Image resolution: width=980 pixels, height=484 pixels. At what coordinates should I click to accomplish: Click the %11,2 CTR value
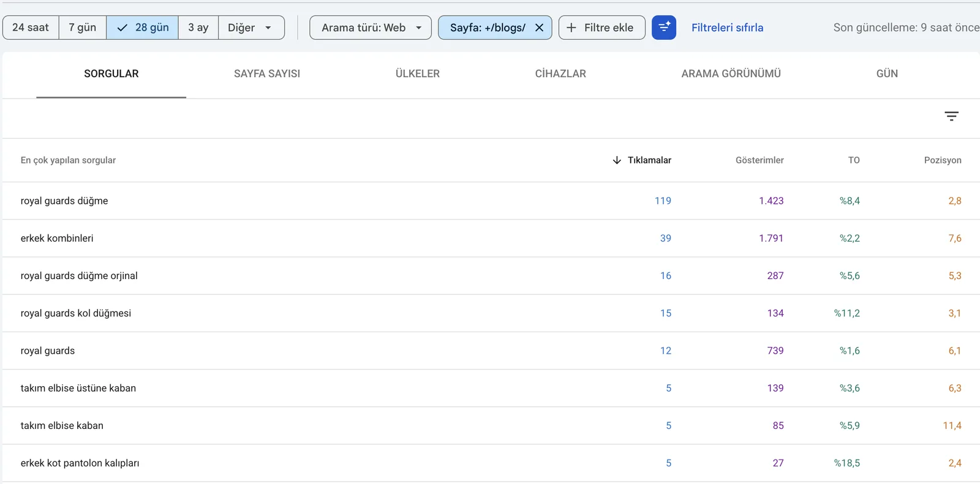[x=846, y=313]
